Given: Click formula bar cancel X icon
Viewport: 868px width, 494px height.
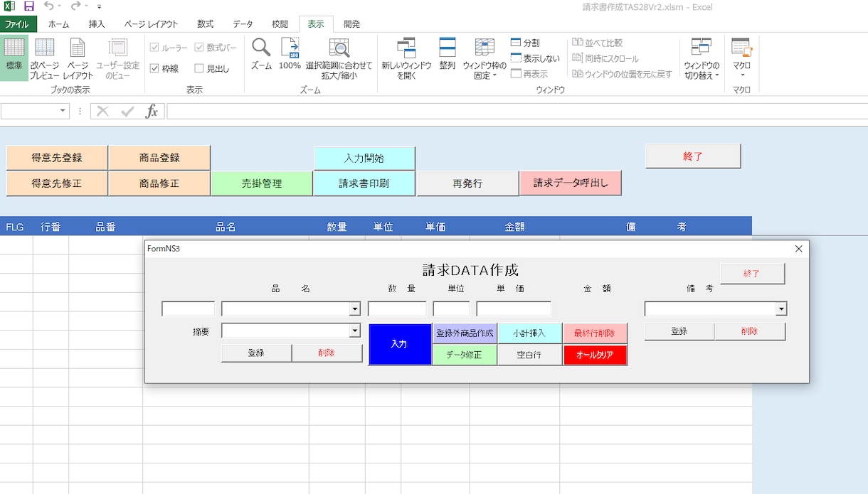Looking at the screenshot, I should [102, 111].
